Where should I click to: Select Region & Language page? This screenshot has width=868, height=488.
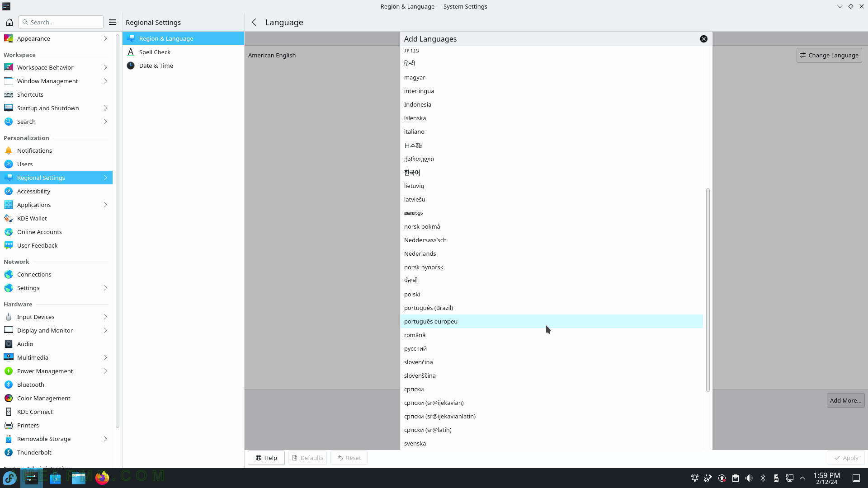183,38
